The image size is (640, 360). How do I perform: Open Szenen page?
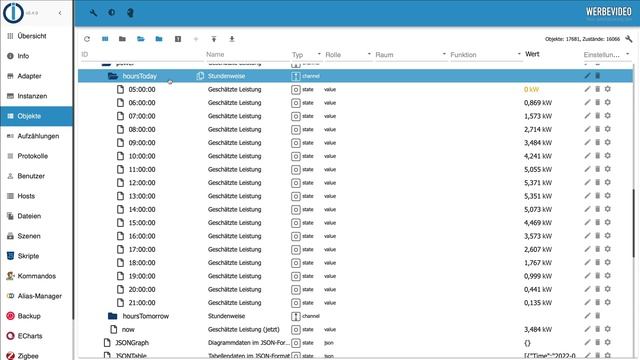(37, 236)
